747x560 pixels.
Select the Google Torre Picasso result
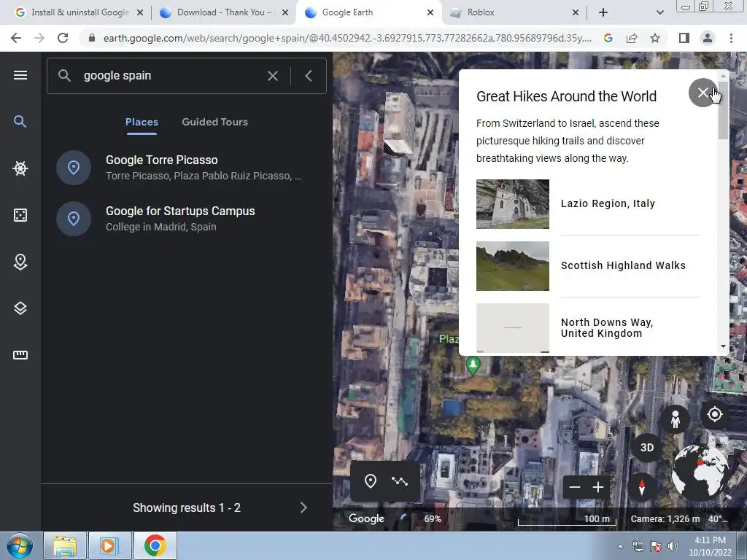tap(187, 168)
